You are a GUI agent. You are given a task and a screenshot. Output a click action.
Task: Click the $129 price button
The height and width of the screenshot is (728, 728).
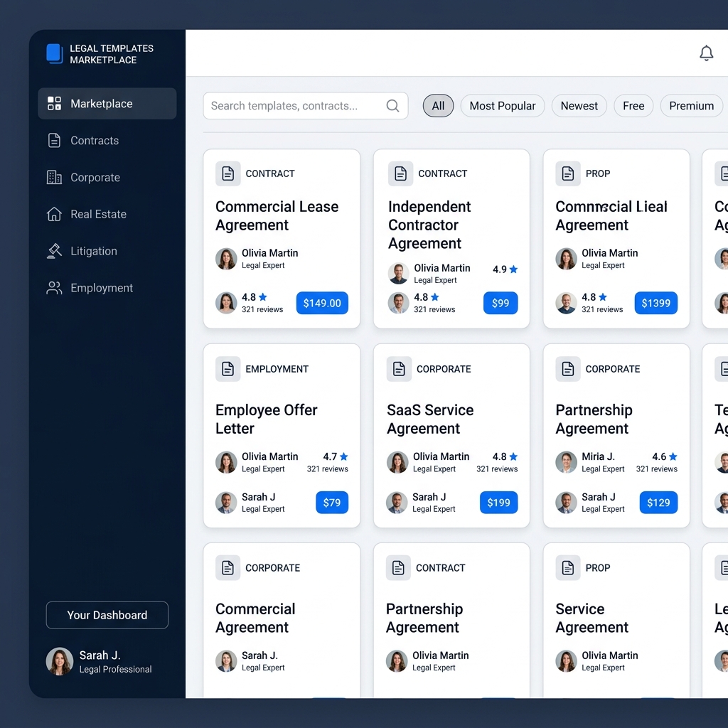pos(658,503)
